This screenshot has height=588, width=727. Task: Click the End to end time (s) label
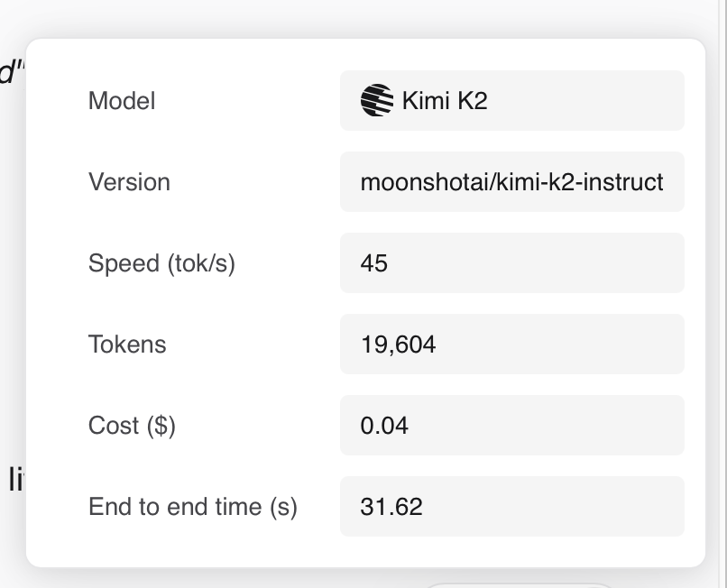pyautogui.click(x=193, y=507)
